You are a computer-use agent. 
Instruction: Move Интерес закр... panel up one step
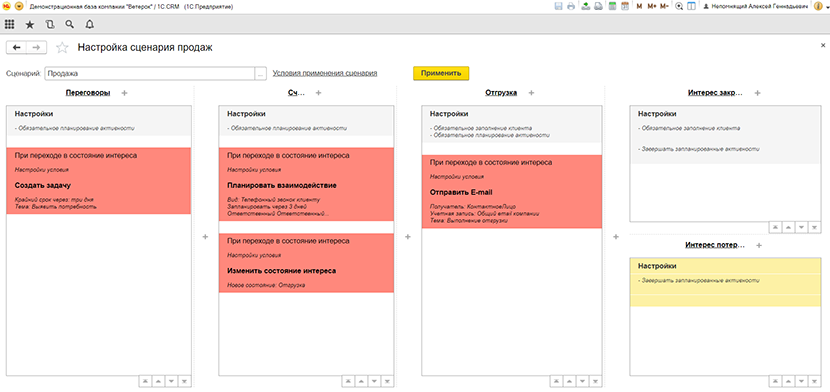[788, 227]
